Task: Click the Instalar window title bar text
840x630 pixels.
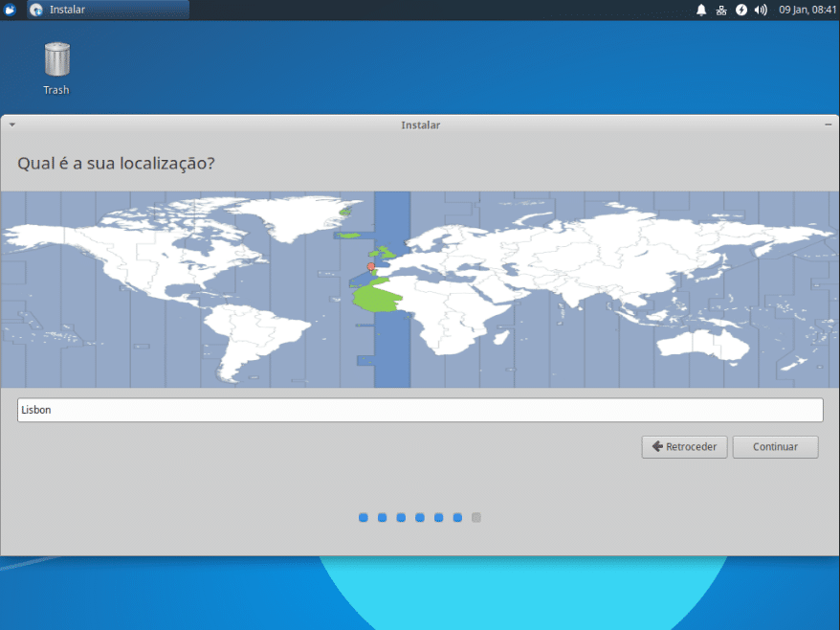Action: [421, 124]
